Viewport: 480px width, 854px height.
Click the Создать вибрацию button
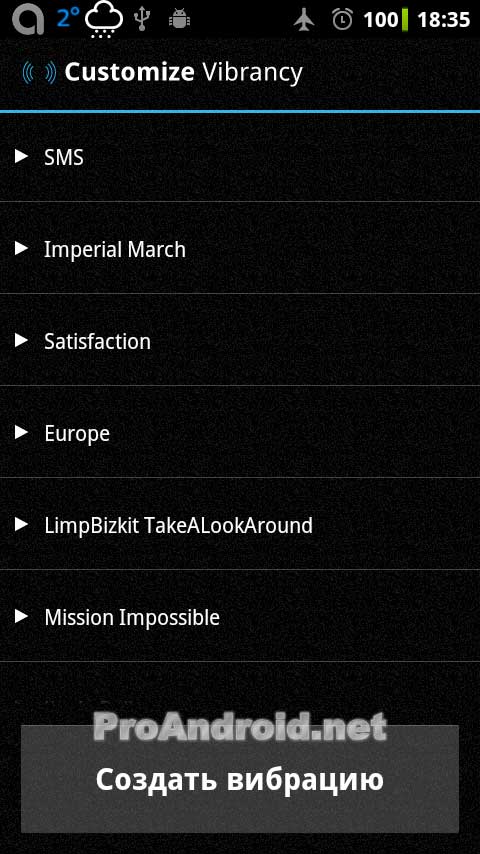(240, 779)
